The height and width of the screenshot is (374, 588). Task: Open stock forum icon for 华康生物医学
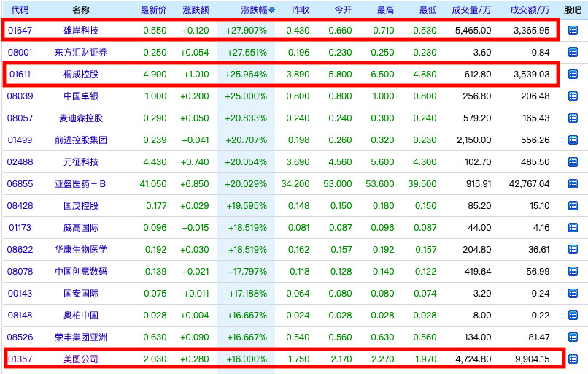click(x=573, y=249)
